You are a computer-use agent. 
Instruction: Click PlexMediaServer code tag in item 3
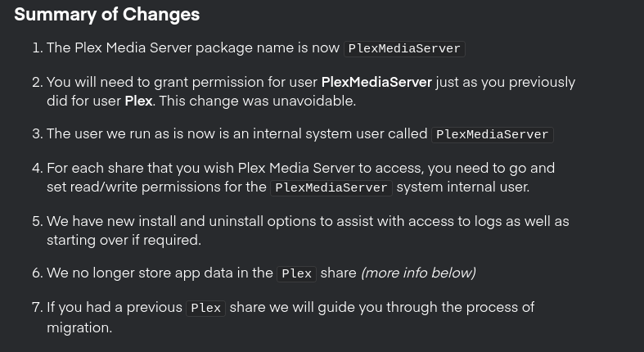click(493, 135)
